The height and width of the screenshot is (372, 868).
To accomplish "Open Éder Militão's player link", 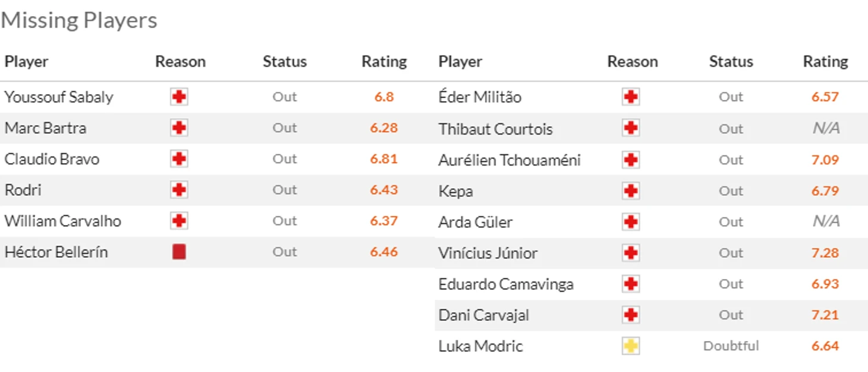I will tap(480, 97).
